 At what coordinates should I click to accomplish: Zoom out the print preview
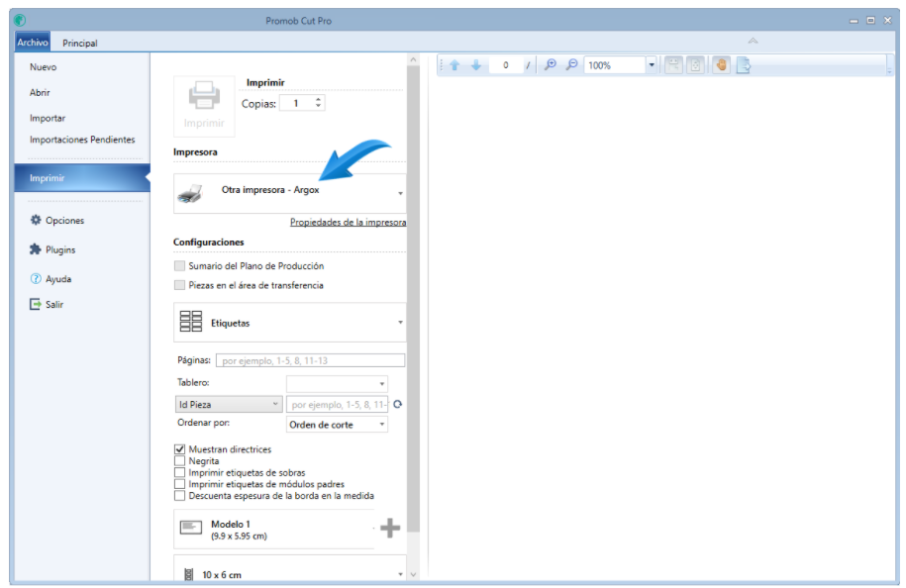coord(571,64)
